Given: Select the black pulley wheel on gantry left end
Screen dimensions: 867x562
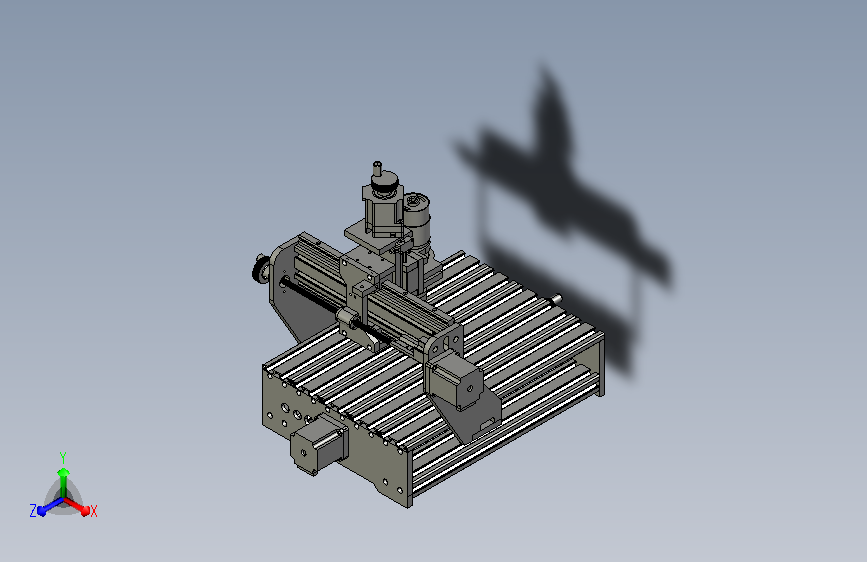Looking at the screenshot, I should [259, 268].
